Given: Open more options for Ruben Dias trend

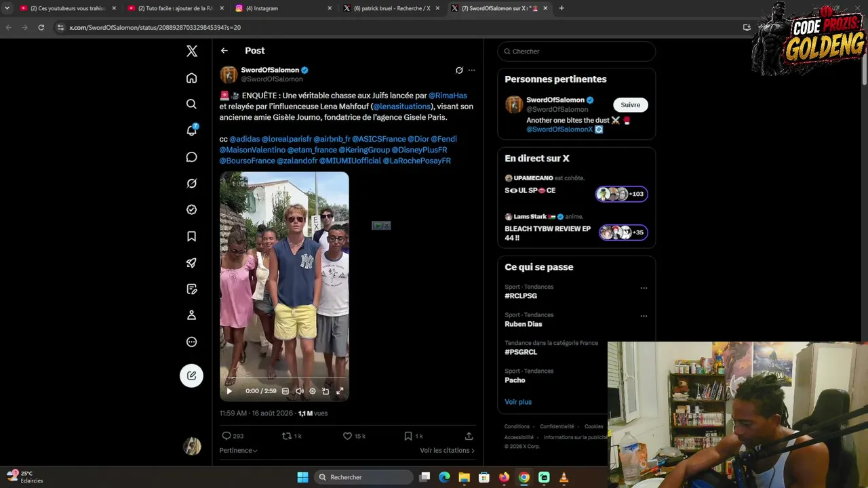Looking at the screenshot, I should [x=644, y=316].
